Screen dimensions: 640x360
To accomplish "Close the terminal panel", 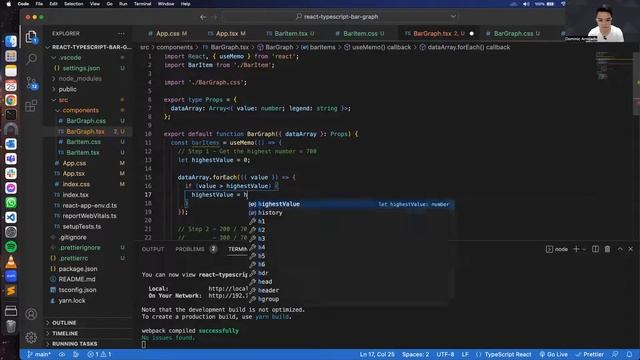I will click(631, 249).
